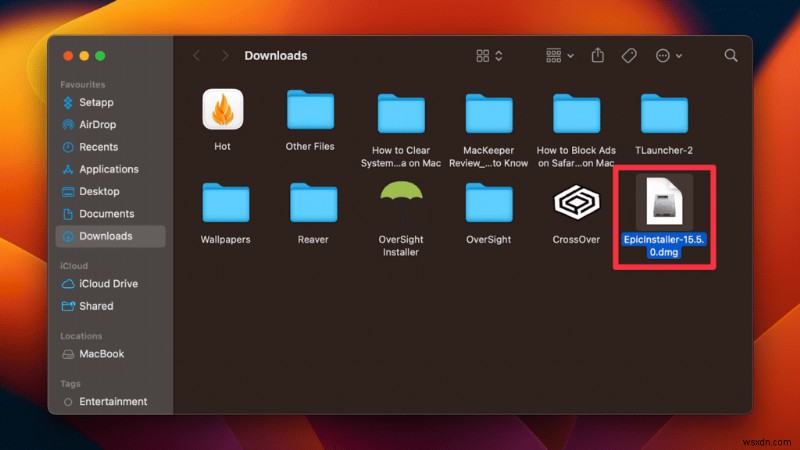Image resolution: width=800 pixels, height=450 pixels.
Task: Open the Hot app icon
Action: pyautogui.click(x=222, y=109)
